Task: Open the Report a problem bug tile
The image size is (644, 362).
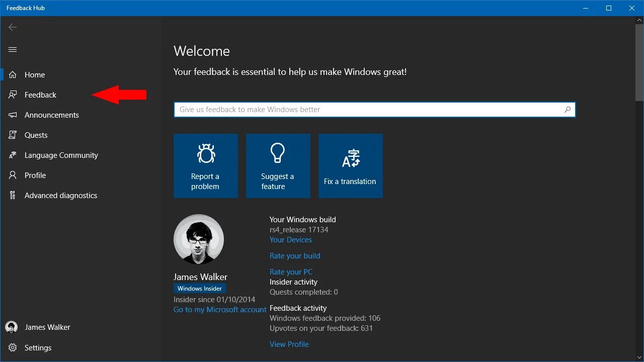Action: tap(205, 166)
